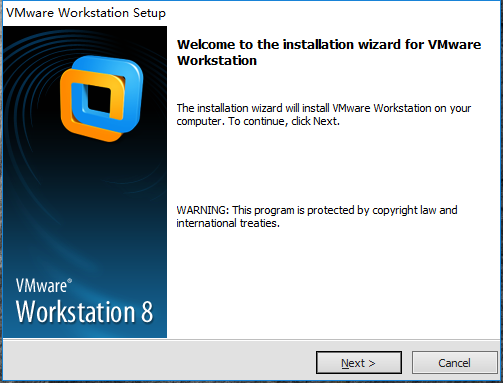
Task: Click the empty title bar area beside Setup
Action: point(333,13)
